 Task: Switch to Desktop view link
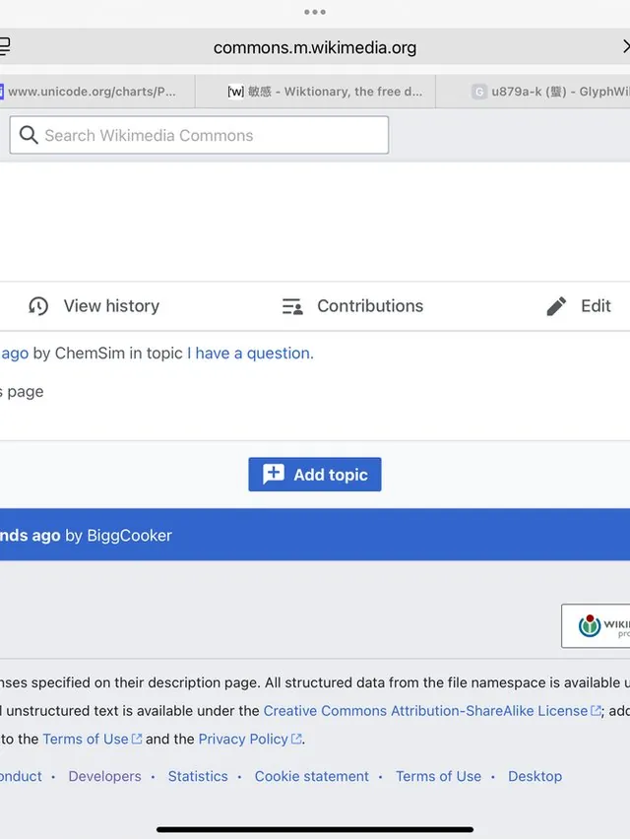535,776
